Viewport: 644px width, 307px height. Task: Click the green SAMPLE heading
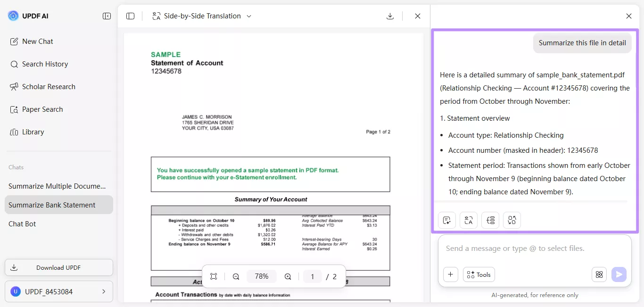pyautogui.click(x=165, y=55)
